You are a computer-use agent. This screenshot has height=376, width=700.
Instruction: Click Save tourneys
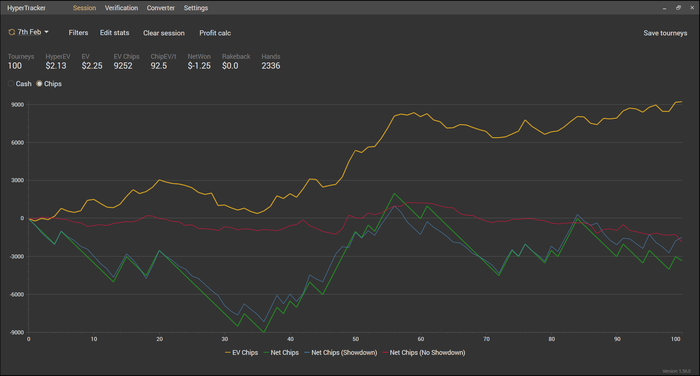tap(665, 33)
